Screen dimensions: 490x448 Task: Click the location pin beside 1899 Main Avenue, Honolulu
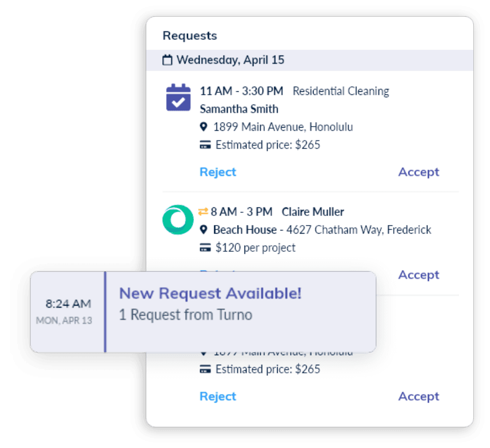coord(204,127)
